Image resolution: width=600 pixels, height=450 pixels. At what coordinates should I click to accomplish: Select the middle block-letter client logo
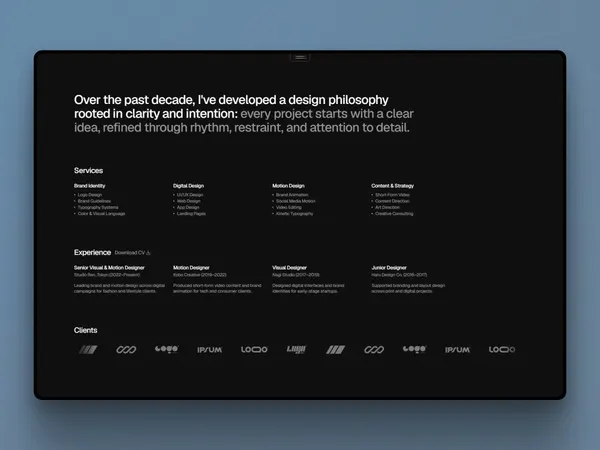(x=296, y=349)
